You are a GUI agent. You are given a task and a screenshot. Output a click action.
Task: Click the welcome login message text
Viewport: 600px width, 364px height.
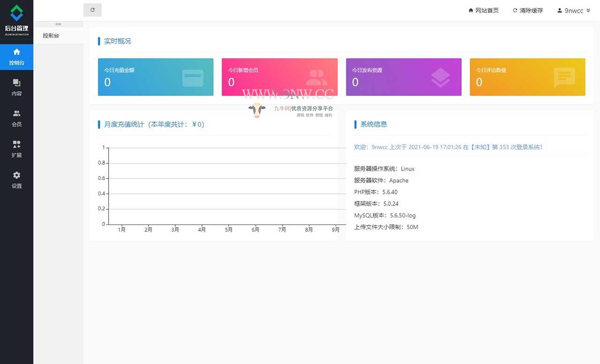(448, 147)
